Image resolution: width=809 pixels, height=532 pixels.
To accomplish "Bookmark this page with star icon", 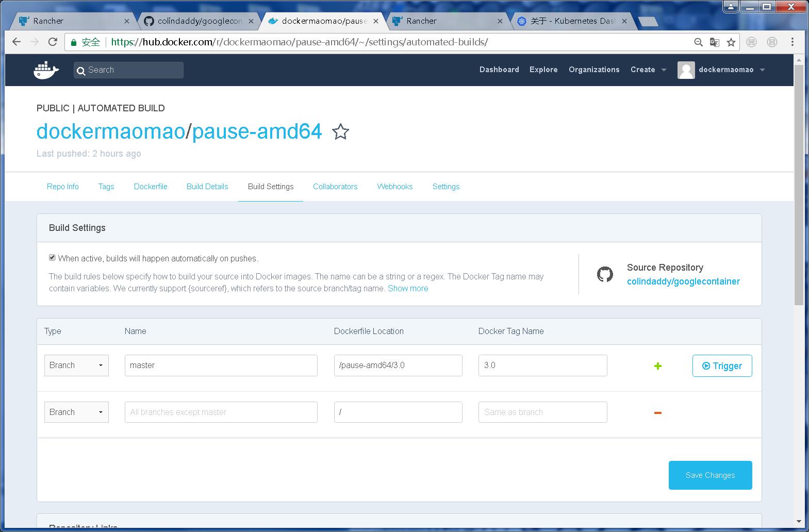I will (x=731, y=42).
